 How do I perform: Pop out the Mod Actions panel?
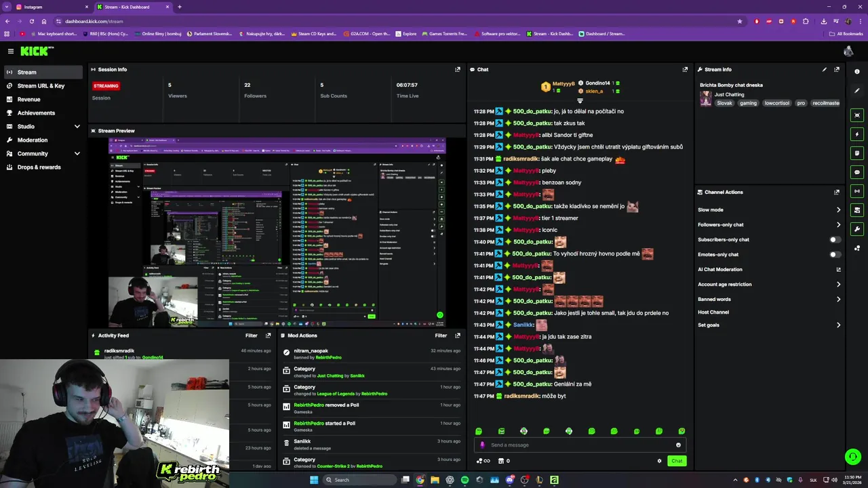(x=458, y=335)
